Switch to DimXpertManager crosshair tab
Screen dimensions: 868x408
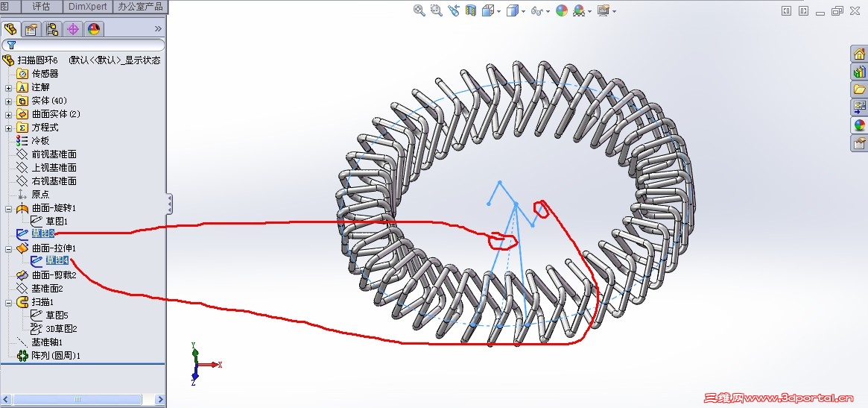[73, 29]
